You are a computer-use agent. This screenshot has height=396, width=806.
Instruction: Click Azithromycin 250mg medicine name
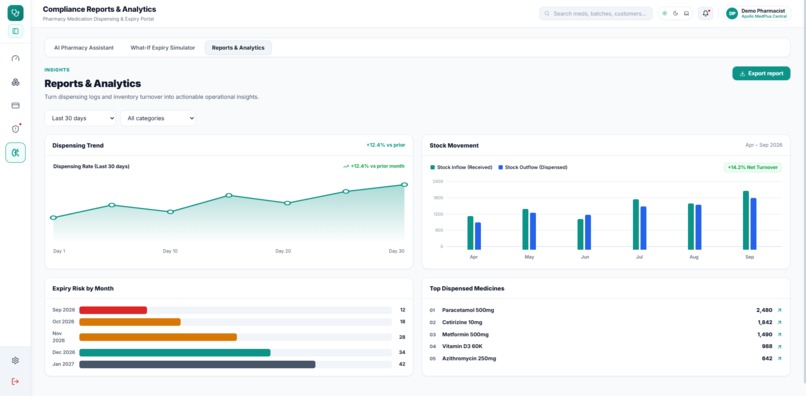coord(469,358)
